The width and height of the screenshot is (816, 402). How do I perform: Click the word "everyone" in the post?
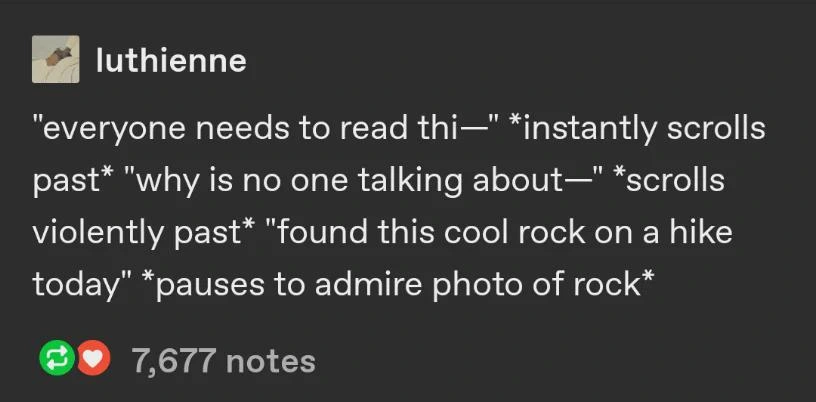105,130
